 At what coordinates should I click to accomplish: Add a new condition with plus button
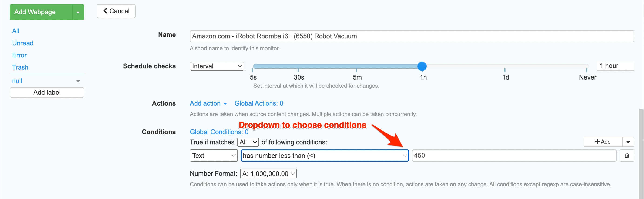[x=603, y=142]
